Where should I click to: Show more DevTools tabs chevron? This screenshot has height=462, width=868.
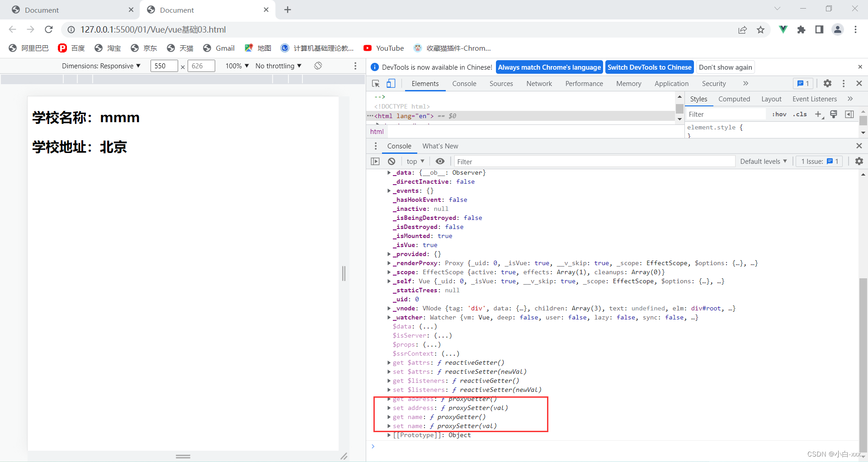point(745,83)
